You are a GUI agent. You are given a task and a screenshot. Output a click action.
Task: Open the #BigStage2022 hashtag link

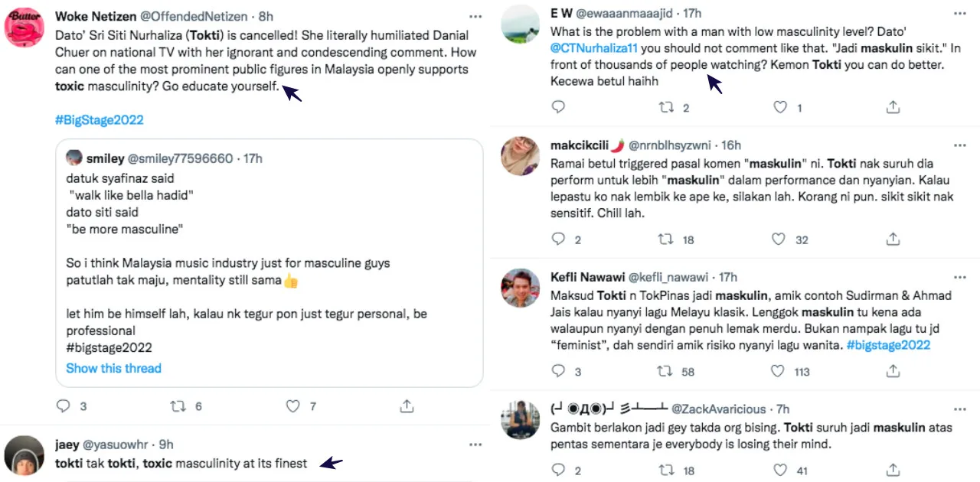pyautogui.click(x=100, y=120)
